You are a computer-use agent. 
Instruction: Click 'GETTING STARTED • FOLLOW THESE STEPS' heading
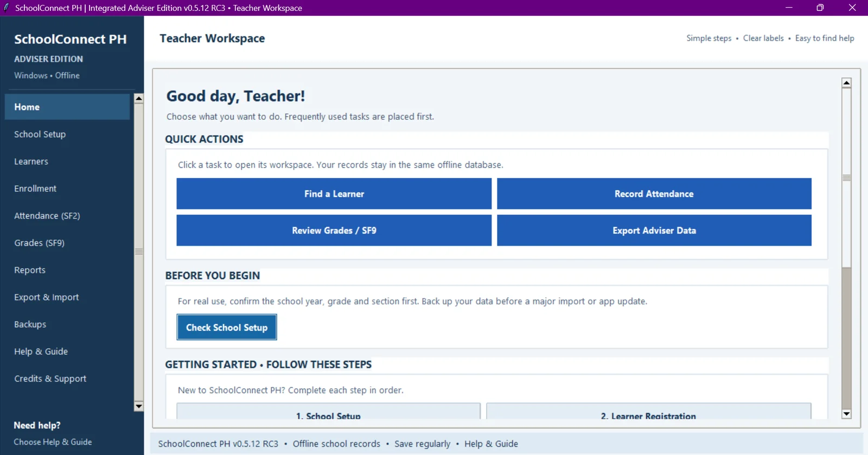tap(269, 364)
